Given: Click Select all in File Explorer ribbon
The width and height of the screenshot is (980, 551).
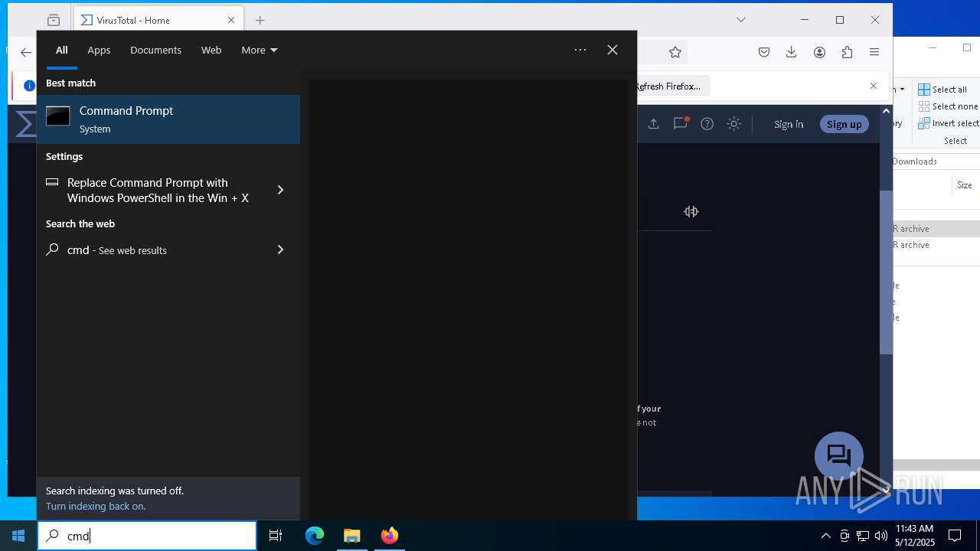Looking at the screenshot, I should [x=943, y=90].
